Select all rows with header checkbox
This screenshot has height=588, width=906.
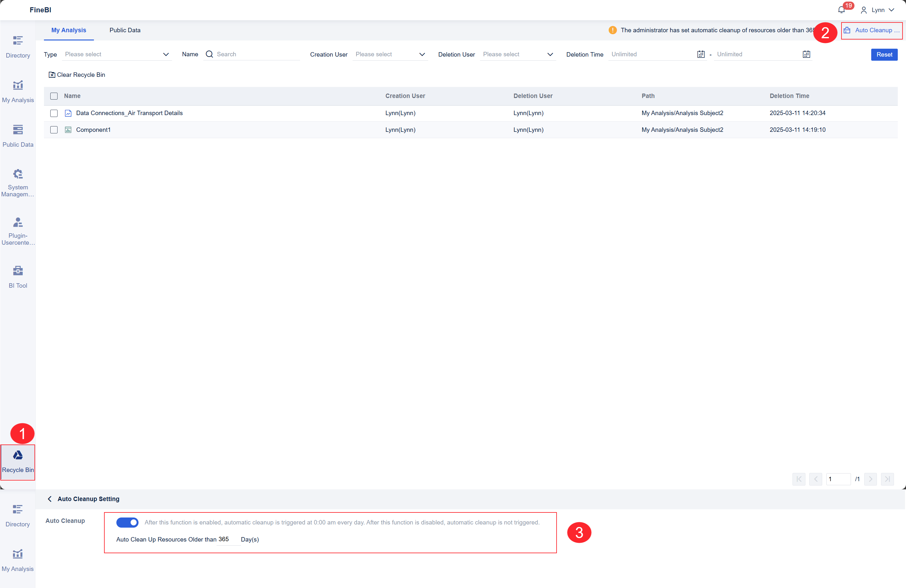pyautogui.click(x=54, y=96)
